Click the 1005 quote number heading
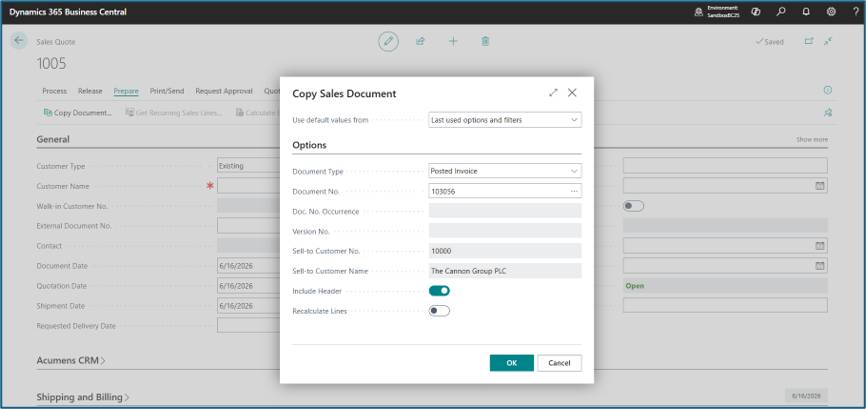The width and height of the screenshot is (866, 409). (51, 63)
